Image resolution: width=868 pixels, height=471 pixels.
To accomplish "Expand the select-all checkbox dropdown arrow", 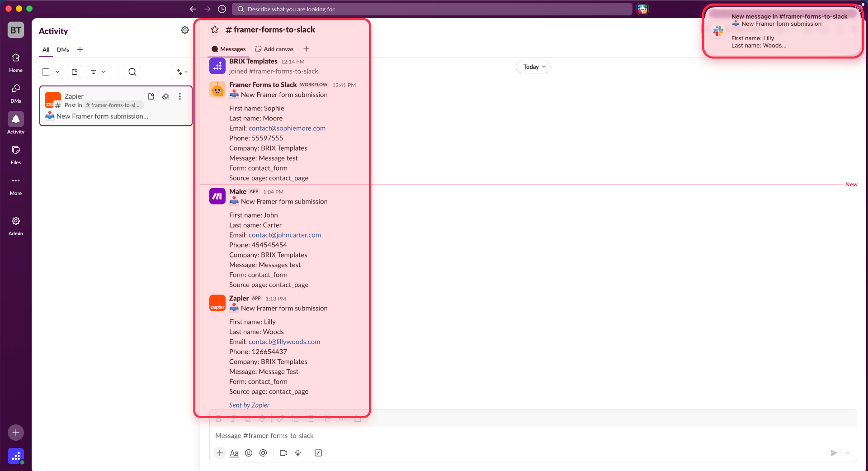I will [x=57, y=72].
